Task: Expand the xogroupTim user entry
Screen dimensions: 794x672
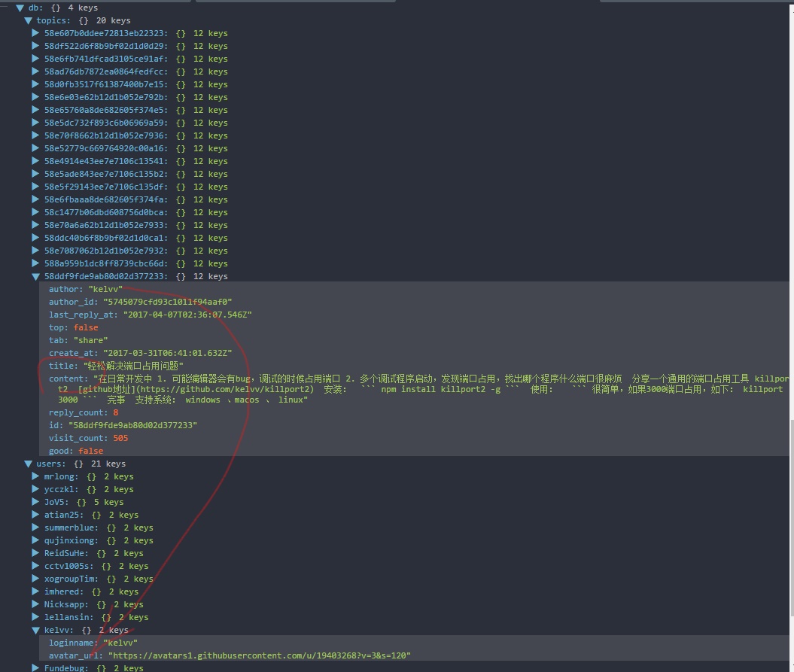Action: (35, 579)
